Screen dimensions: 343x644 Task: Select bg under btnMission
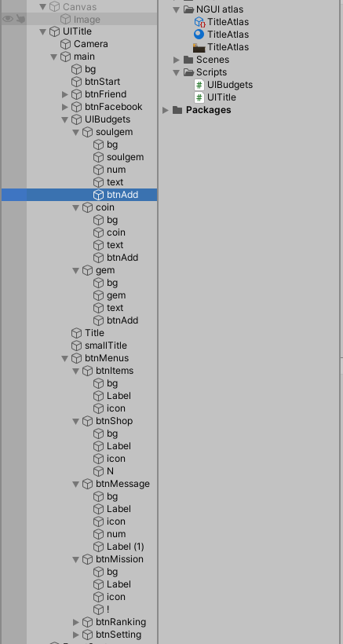tap(112, 572)
